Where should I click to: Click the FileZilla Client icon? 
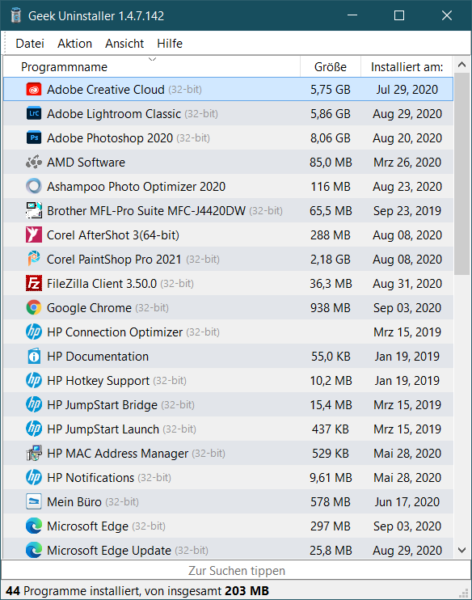point(34,284)
